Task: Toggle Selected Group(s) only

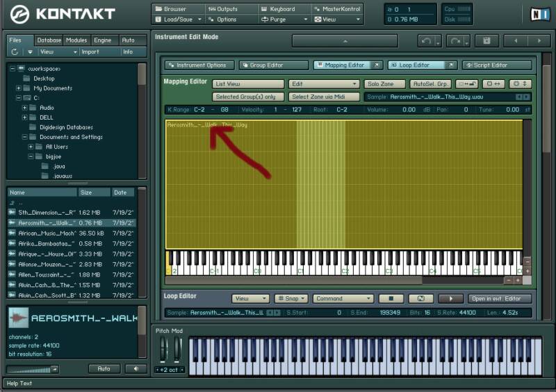Action: tap(248, 97)
